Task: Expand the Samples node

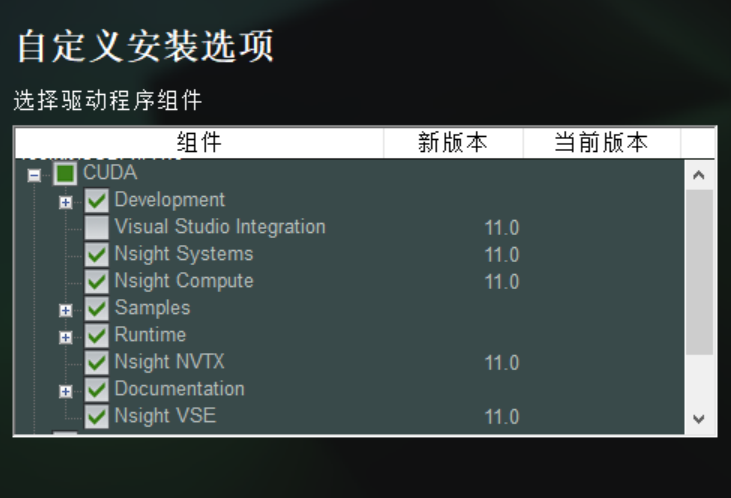Action: [x=66, y=310]
